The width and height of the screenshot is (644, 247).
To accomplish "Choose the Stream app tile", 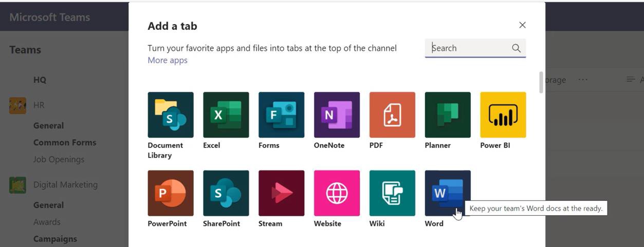I will pos(282,193).
